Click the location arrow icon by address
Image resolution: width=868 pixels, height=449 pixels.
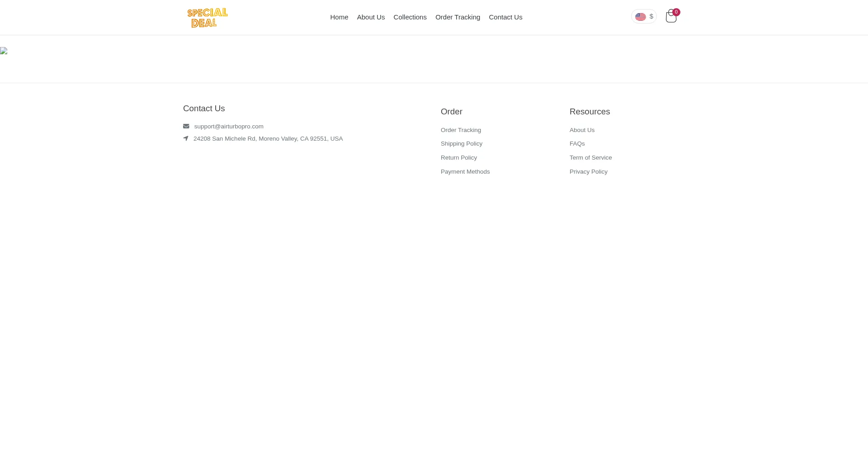coord(186,139)
